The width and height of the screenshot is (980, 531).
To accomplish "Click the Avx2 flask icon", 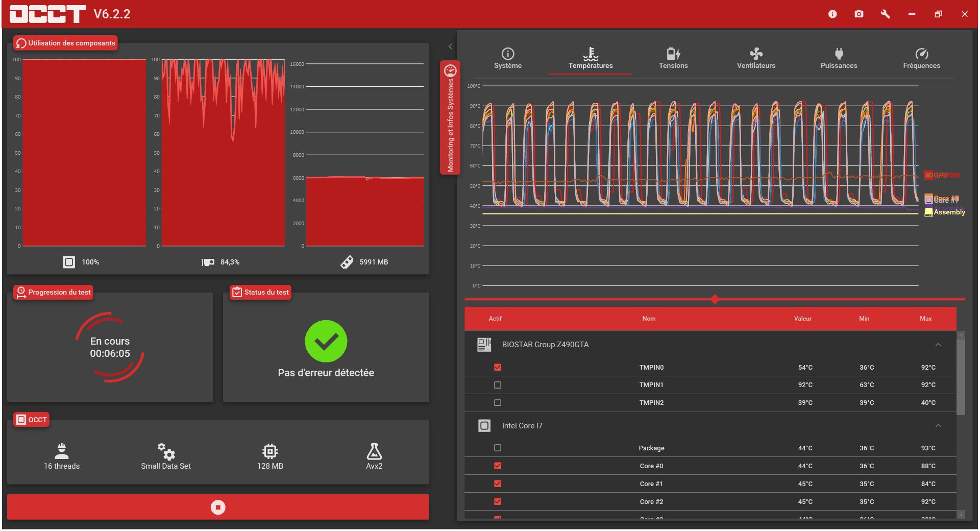I will point(374,451).
